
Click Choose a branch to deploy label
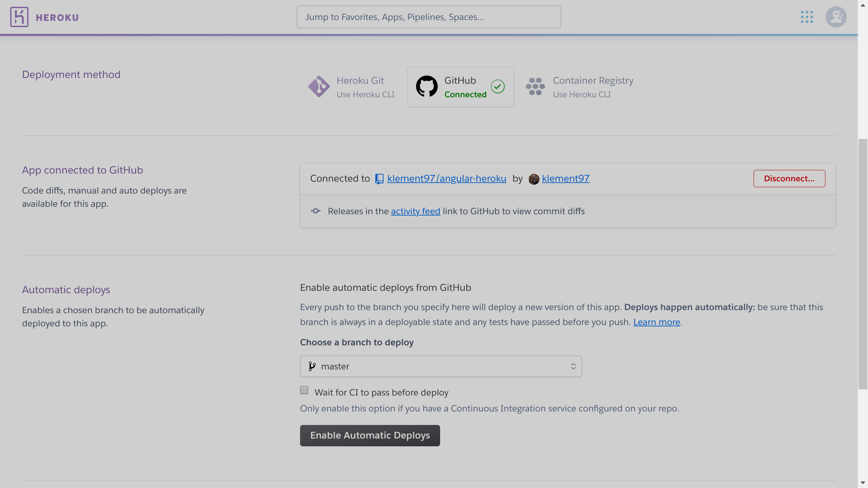pyautogui.click(x=357, y=343)
